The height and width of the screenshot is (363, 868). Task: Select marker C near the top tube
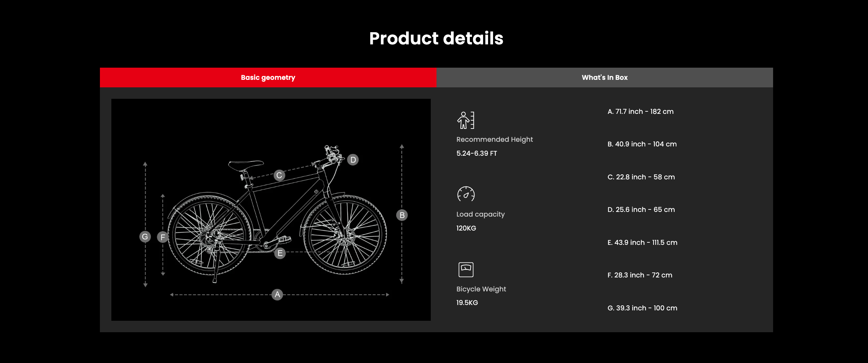(279, 175)
